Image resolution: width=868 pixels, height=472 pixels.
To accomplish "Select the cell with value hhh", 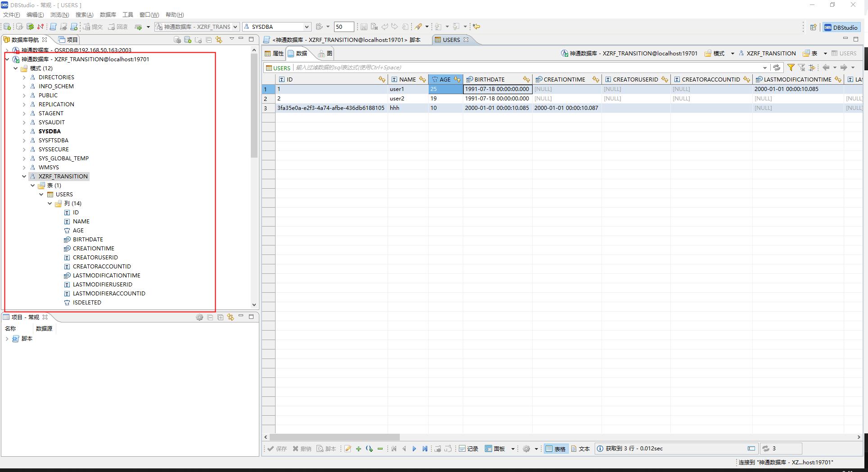I will coord(408,108).
